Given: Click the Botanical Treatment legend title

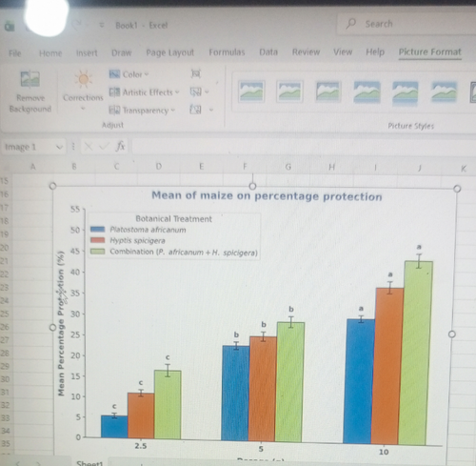Looking at the screenshot, I should pyautogui.click(x=173, y=219).
